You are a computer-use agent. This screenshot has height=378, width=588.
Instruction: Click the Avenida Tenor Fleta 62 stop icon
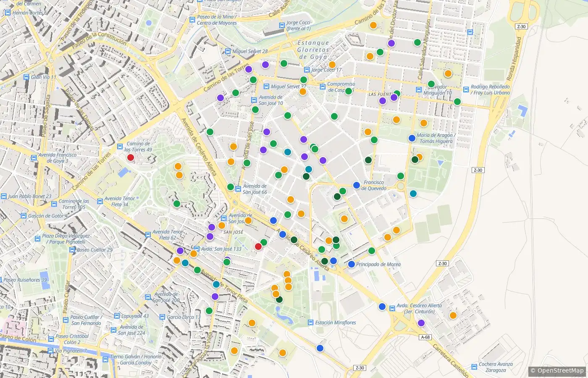point(148,235)
